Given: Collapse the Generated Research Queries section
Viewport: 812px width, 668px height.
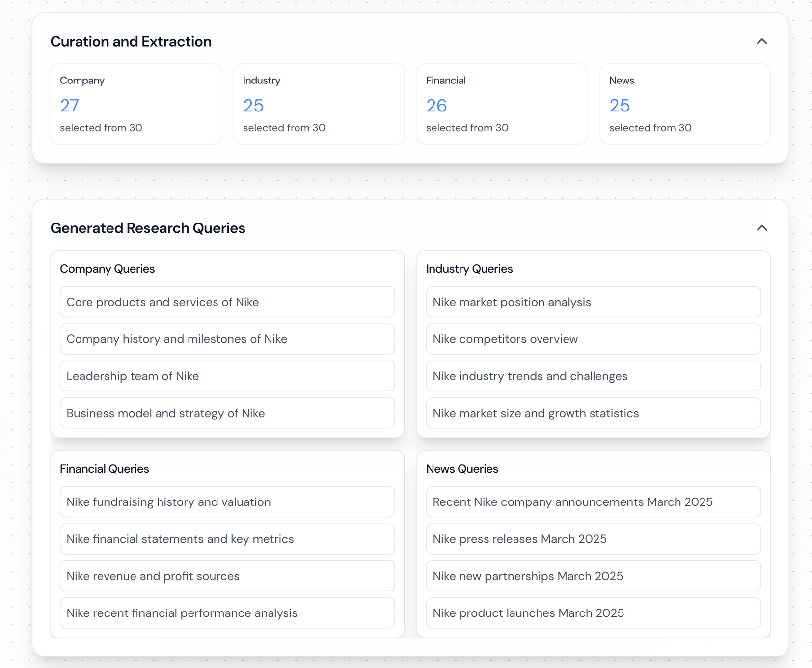Looking at the screenshot, I should click(x=761, y=228).
